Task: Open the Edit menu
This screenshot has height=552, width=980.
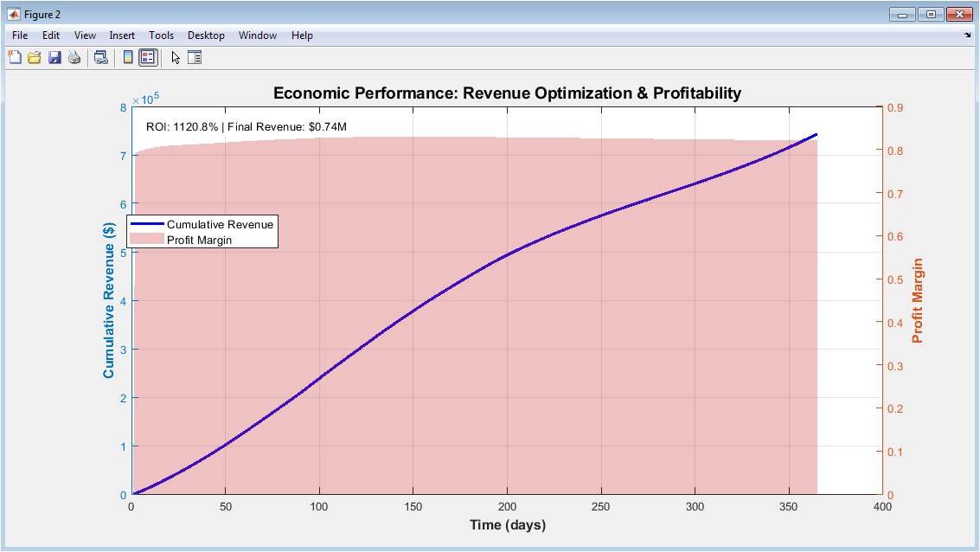Action: (51, 35)
